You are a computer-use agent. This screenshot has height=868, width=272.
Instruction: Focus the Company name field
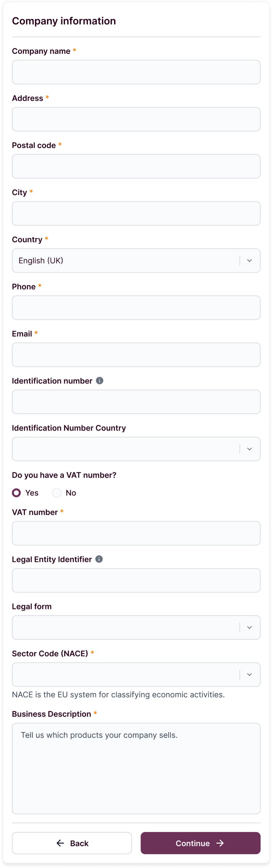pyautogui.click(x=136, y=72)
